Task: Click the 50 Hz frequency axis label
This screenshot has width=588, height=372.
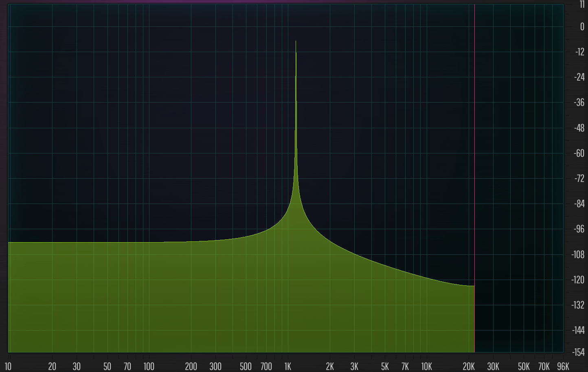Action: pyautogui.click(x=107, y=366)
